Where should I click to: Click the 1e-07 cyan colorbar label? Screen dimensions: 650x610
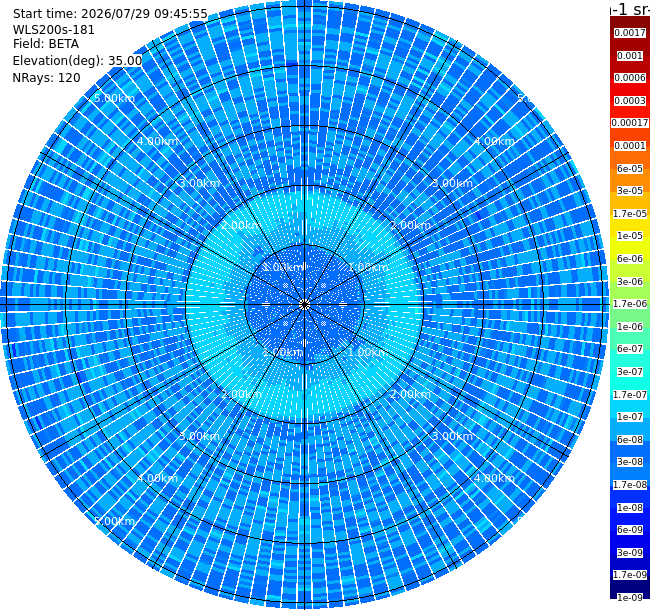(630, 416)
